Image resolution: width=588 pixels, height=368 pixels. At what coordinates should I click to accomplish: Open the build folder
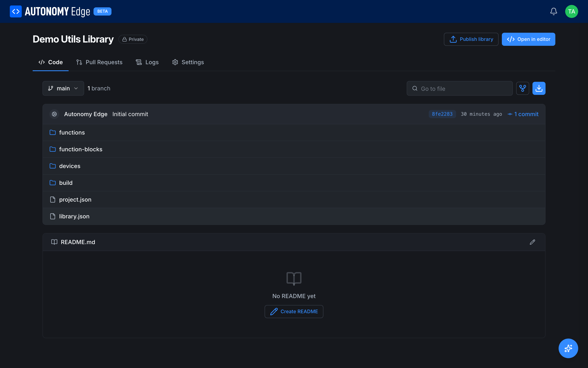(294, 183)
